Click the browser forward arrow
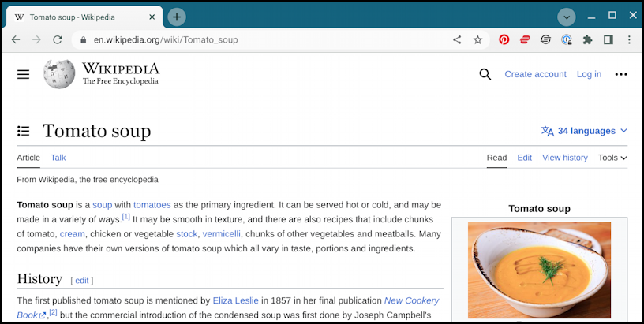 pyautogui.click(x=36, y=39)
